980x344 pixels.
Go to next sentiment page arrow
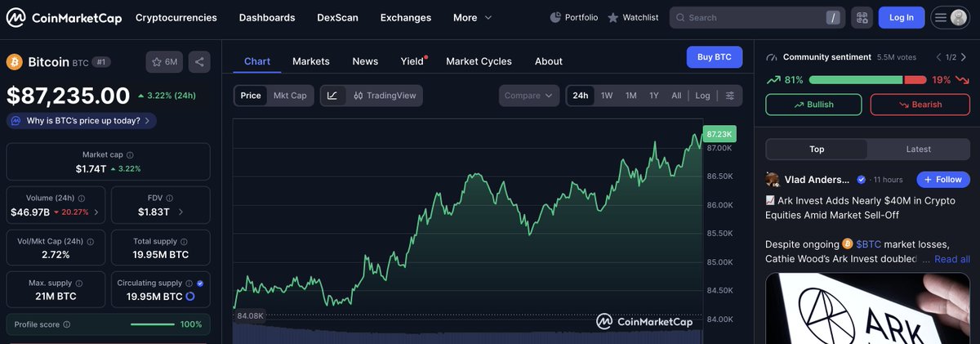pos(964,57)
